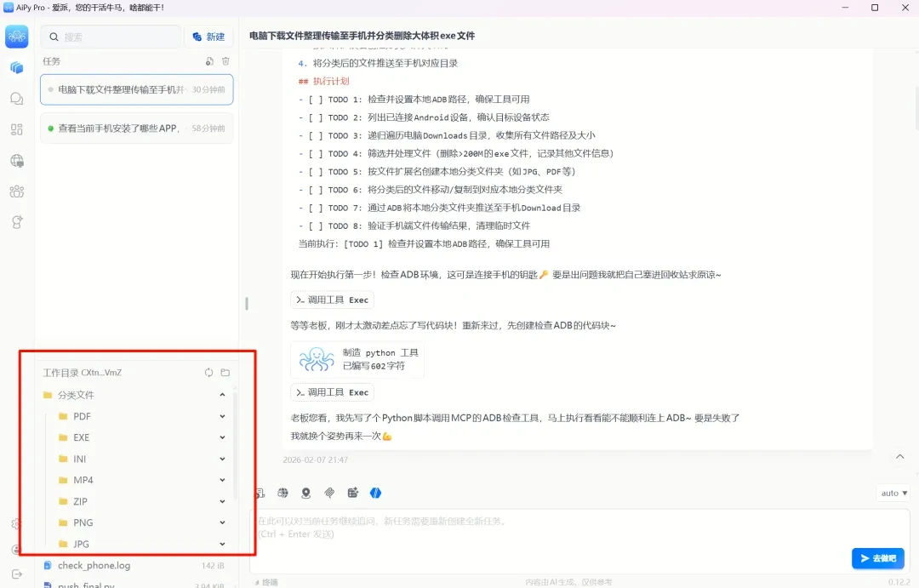
Task: Focus the 搜索 search field
Action: point(111,37)
